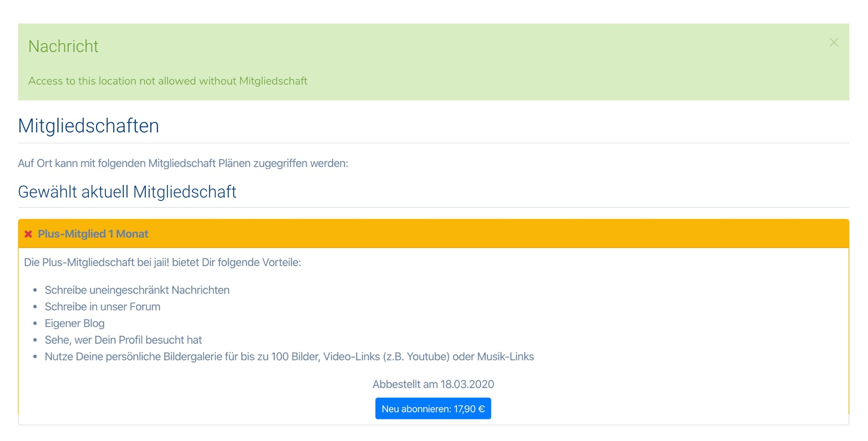Viewport: 868px width, 441px height.
Task: Select 'Sehe, wer Dein Profil besucht hat' item
Action: [123, 340]
